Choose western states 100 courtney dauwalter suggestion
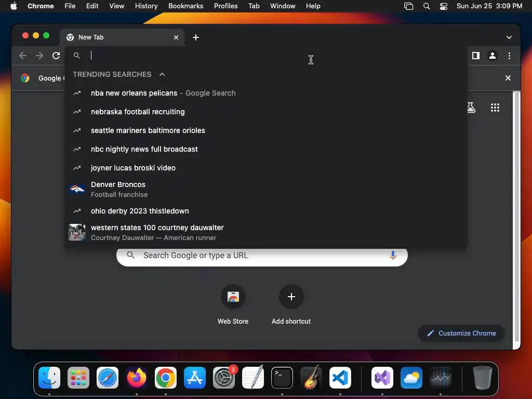The width and height of the screenshot is (532, 399). (266, 232)
